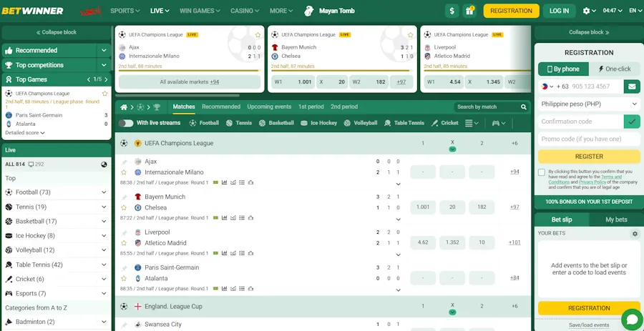Image resolution: width=644 pixels, height=331 pixels.
Task: Click globe icon in Live panel
Action: click(104, 164)
